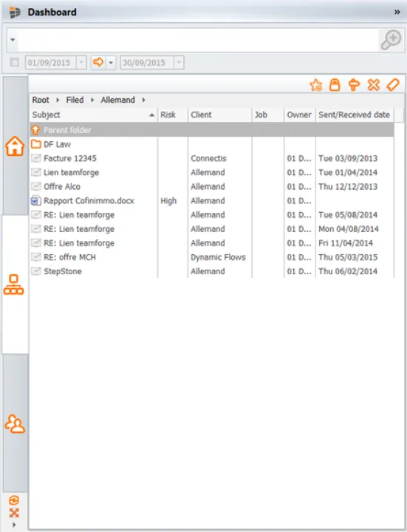This screenshot has width=407, height=532.
Task: Sort by the Client column header
Action: coord(220,115)
